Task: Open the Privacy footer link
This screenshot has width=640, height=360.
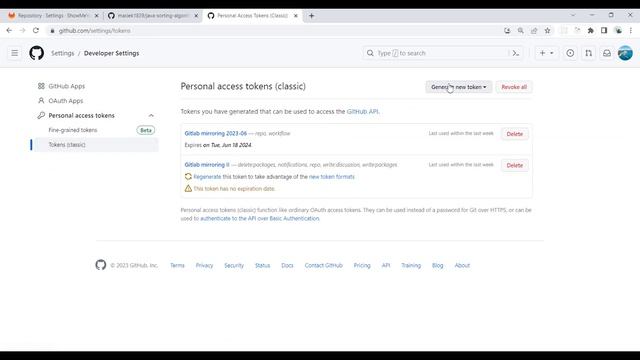Action: coord(204,265)
